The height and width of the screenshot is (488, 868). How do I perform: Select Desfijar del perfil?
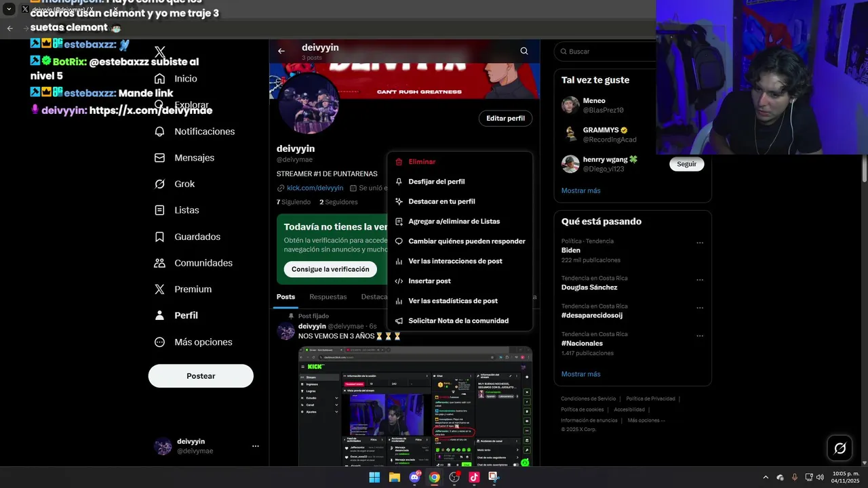pos(460,182)
